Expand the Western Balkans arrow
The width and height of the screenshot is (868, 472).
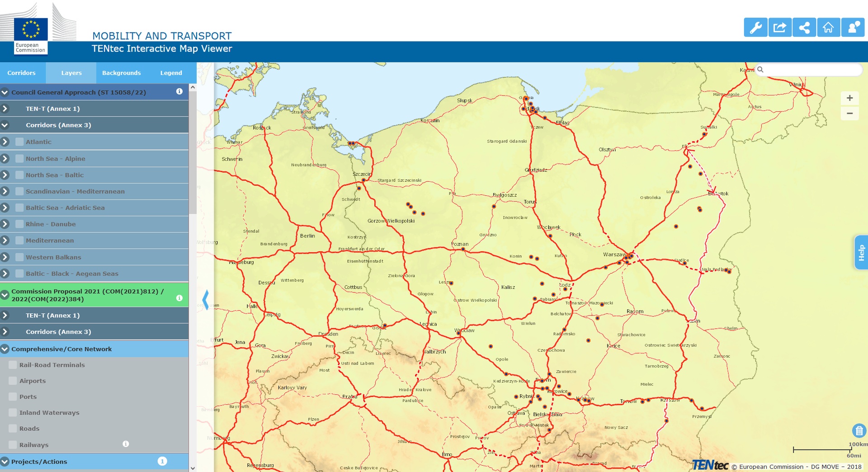5,257
